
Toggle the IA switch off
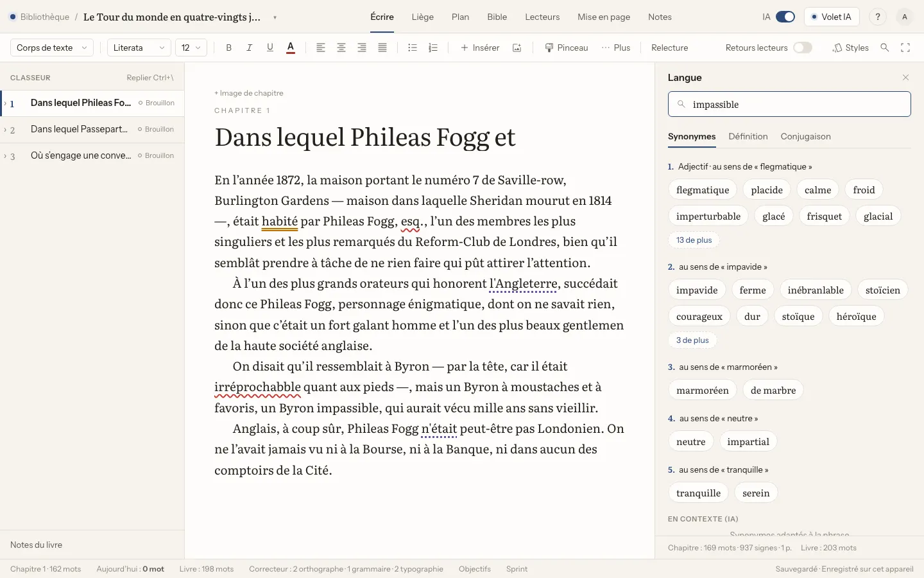click(785, 17)
